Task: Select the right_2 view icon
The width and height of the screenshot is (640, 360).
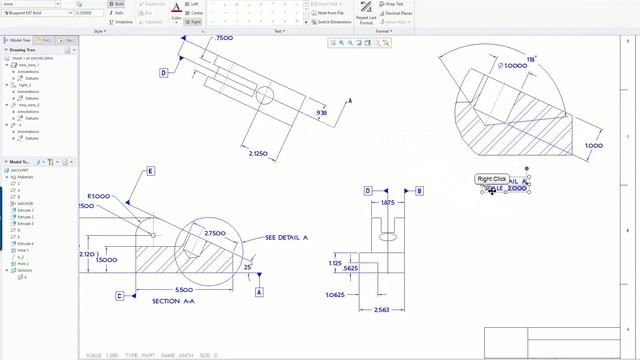Action: 14,85
